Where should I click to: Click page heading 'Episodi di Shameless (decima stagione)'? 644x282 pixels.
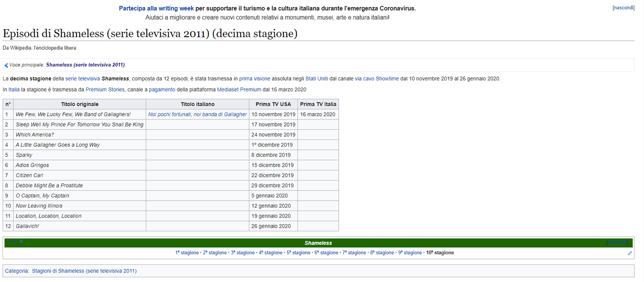point(150,34)
